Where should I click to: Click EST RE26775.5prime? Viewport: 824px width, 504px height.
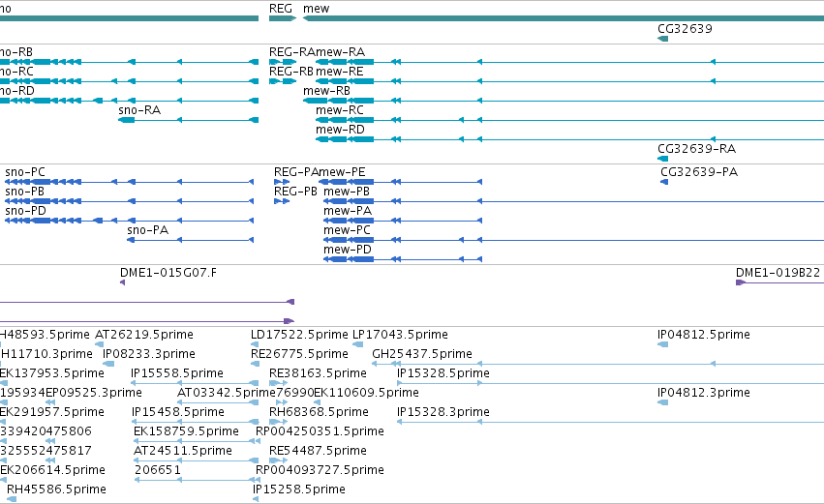pyautogui.click(x=299, y=354)
